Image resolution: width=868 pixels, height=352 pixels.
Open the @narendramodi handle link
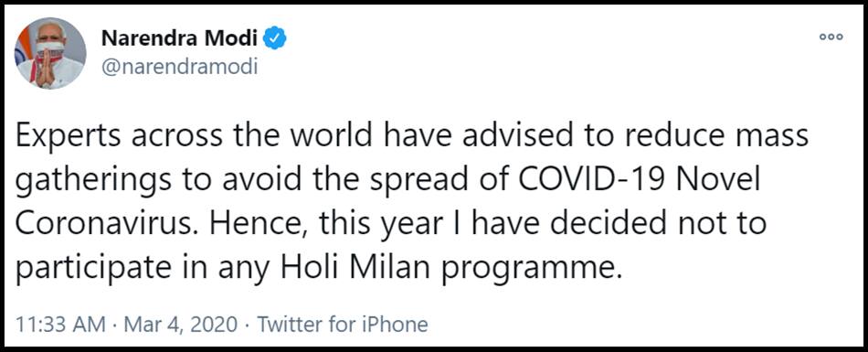tap(179, 67)
